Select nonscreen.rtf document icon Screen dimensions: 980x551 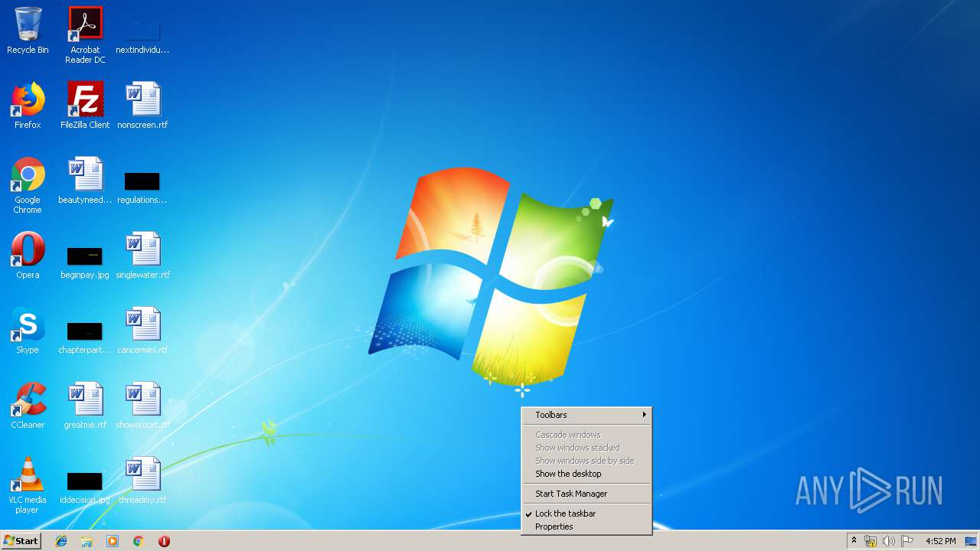142,106
